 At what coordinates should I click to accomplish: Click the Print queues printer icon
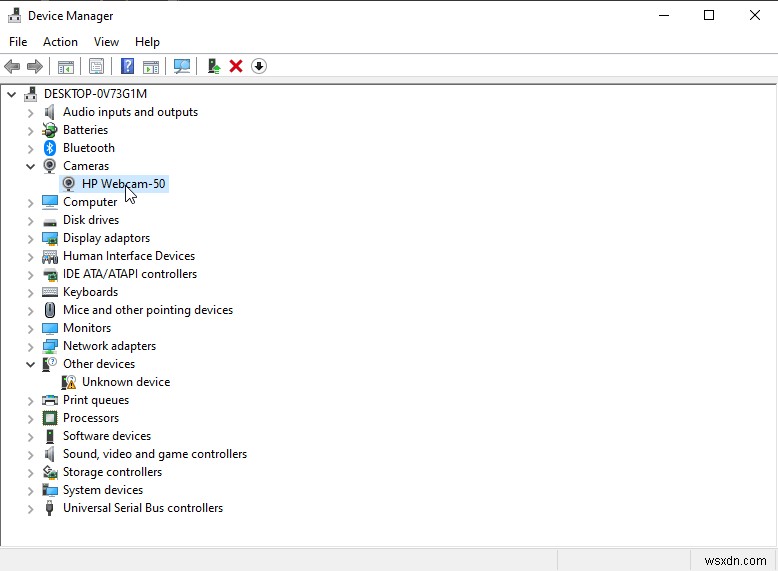[50, 400]
